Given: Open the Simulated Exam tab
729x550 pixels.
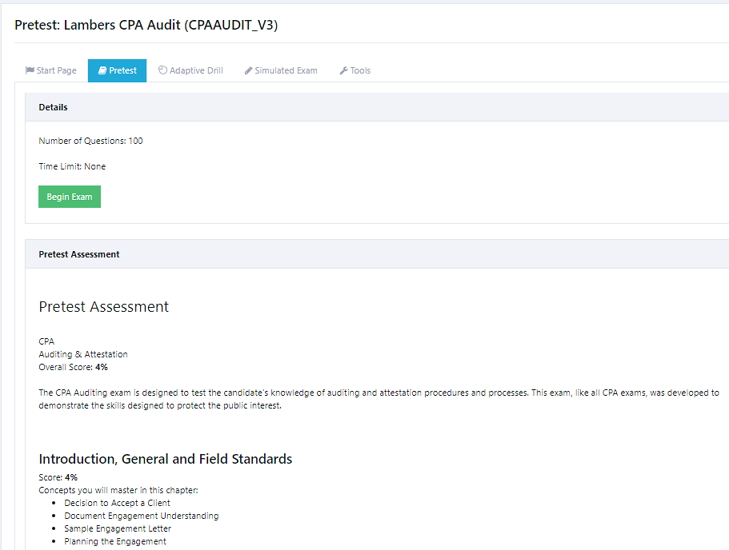Looking at the screenshot, I should pyautogui.click(x=281, y=71).
